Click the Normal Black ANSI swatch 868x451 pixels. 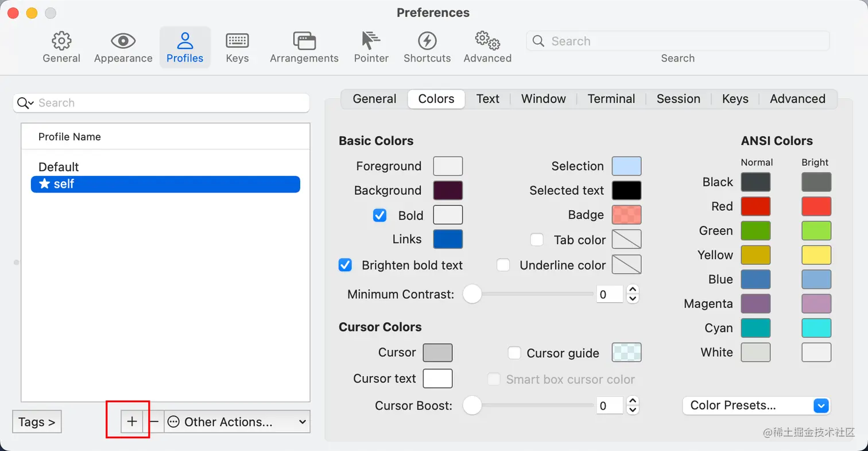(x=755, y=182)
